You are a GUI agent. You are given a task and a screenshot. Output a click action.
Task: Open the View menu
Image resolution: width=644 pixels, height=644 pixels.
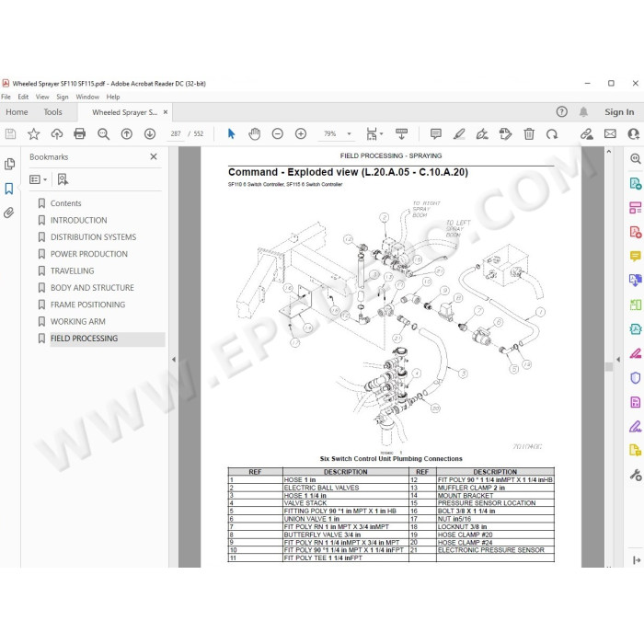pyautogui.click(x=42, y=97)
